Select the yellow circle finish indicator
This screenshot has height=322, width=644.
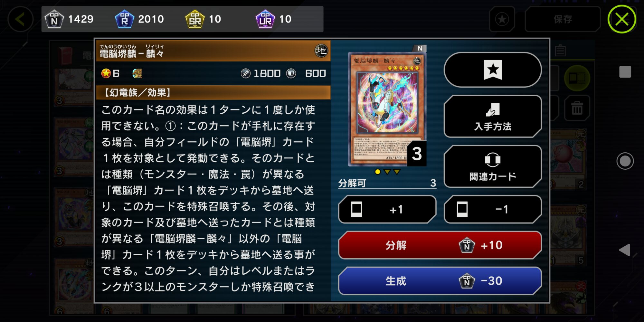(378, 172)
